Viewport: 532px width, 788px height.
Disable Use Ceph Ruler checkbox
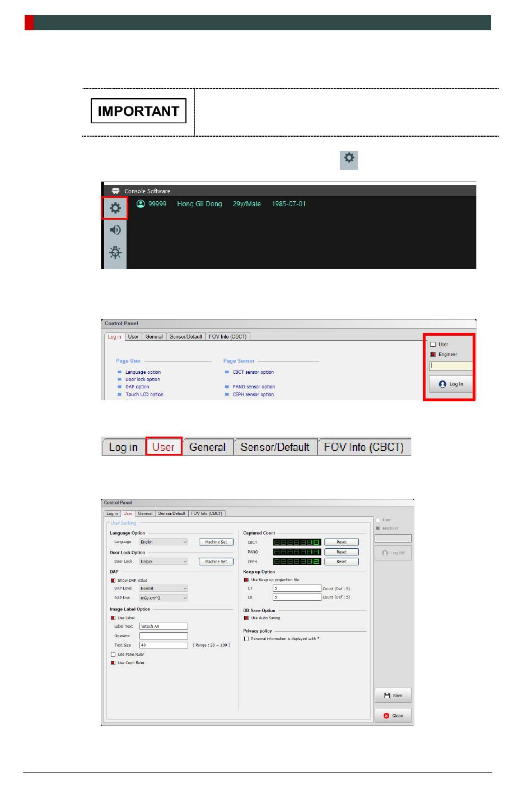pyautogui.click(x=113, y=663)
